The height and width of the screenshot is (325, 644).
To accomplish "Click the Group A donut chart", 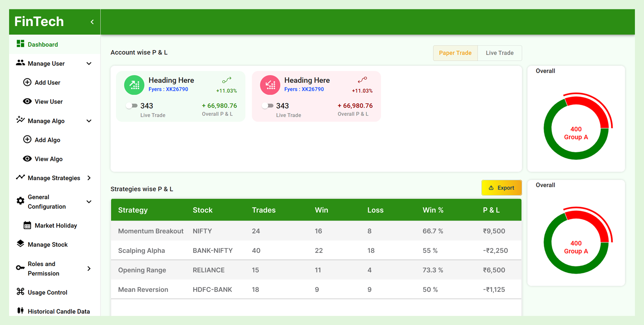I will click(x=576, y=128).
